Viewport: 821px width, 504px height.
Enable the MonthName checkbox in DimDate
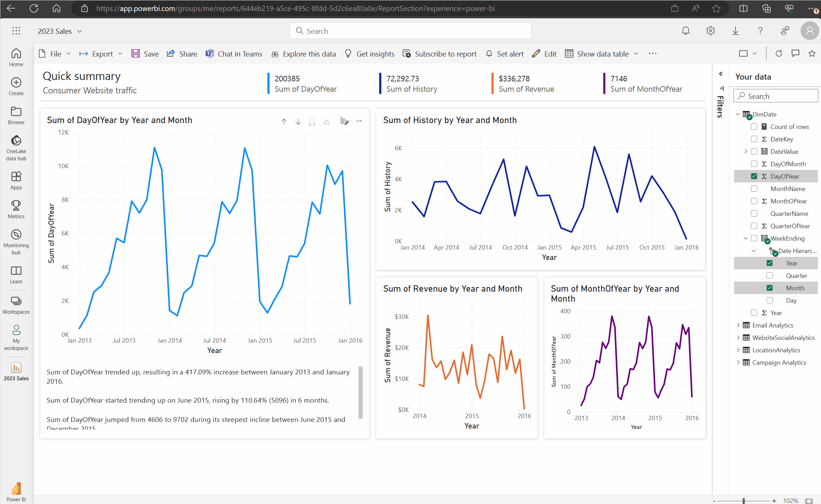(x=754, y=189)
